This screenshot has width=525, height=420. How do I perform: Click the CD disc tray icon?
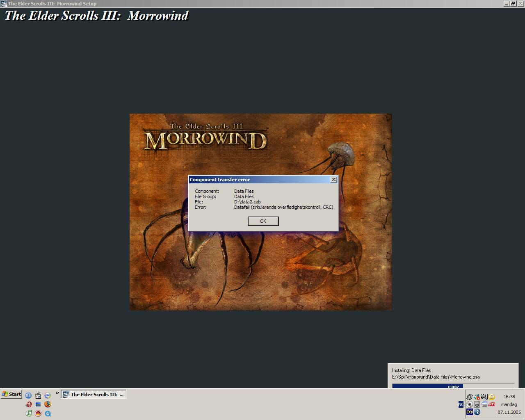(x=470, y=404)
